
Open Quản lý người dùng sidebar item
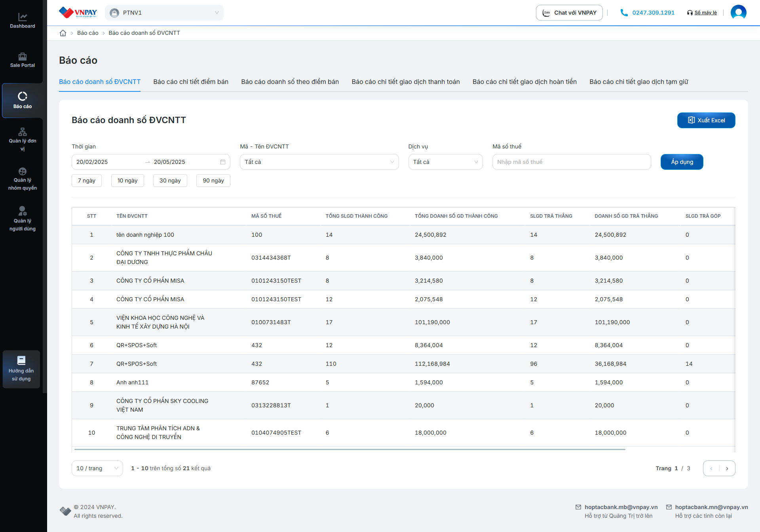(x=23, y=219)
